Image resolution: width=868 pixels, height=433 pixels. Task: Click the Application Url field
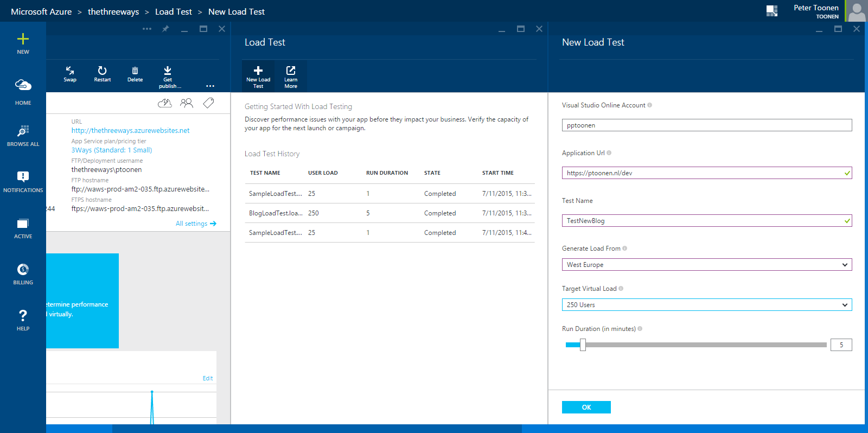(707, 173)
